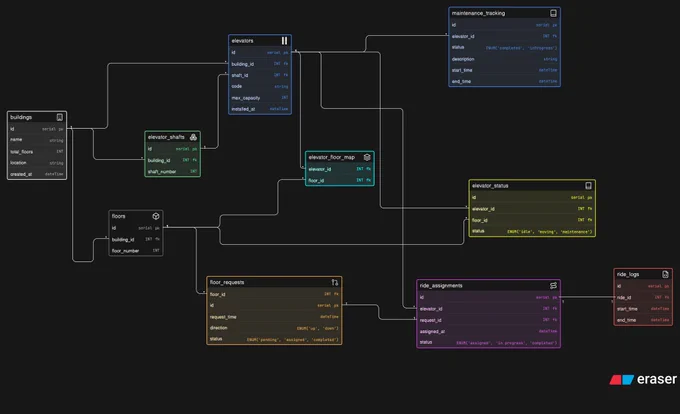Click the request_time field in floor_requests
680x414 pixels.
pyautogui.click(x=274, y=317)
